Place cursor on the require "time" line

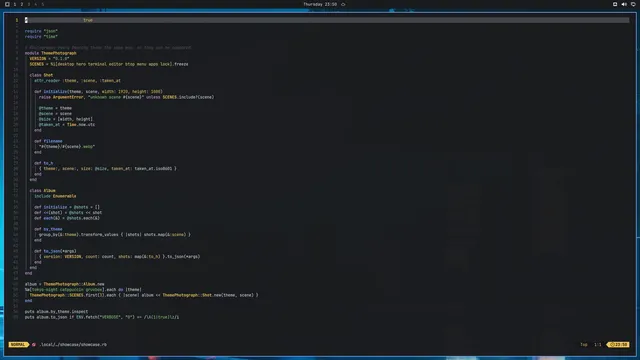pyautogui.click(x=41, y=36)
